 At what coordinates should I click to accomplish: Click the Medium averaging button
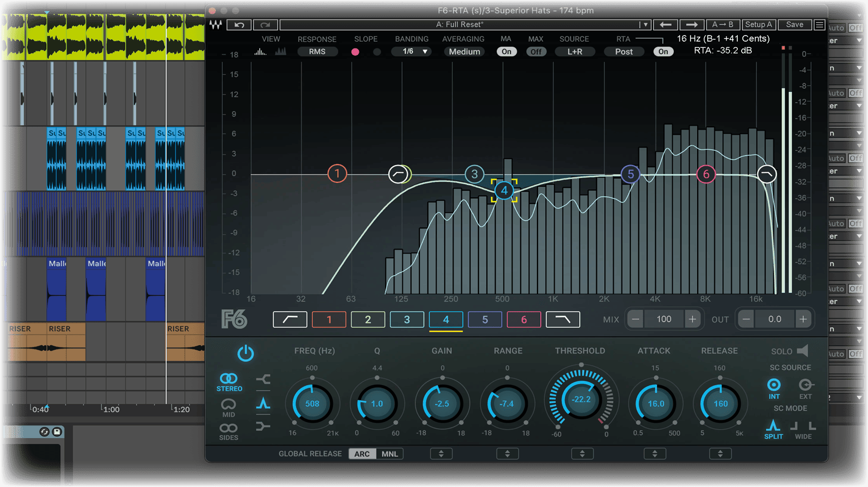click(x=465, y=52)
